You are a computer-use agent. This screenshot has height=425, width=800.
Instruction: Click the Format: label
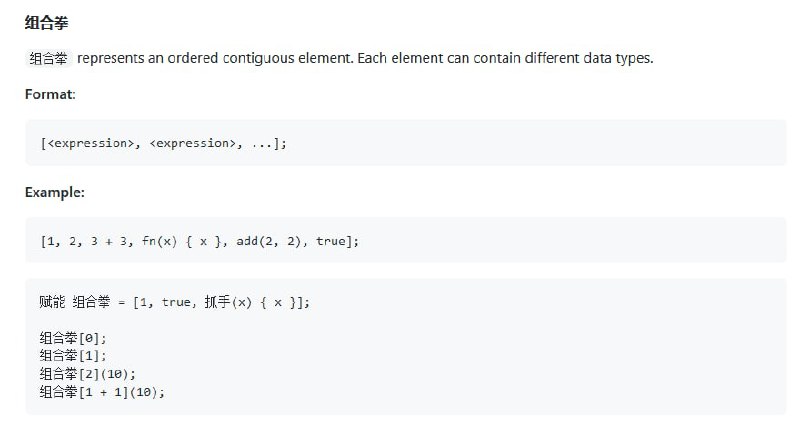(50, 94)
